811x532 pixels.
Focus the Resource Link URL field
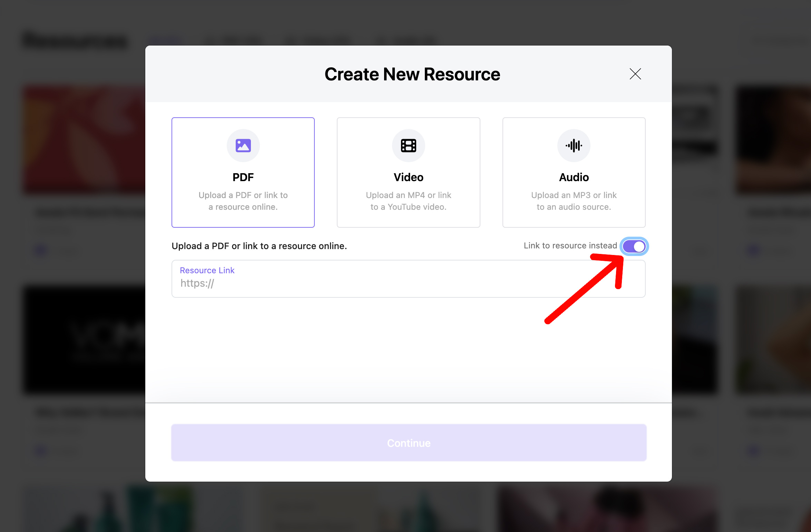click(408, 279)
